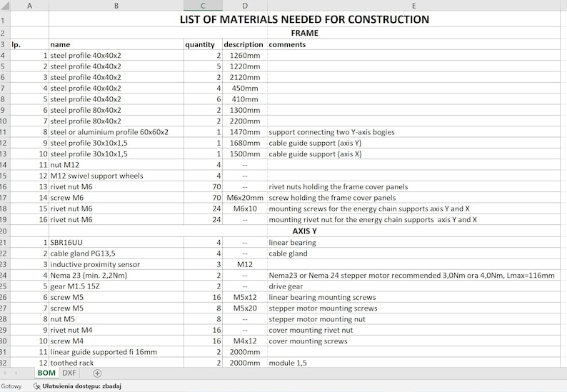Select cell '1260mm'
The image size is (567, 392).
(x=245, y=55)
